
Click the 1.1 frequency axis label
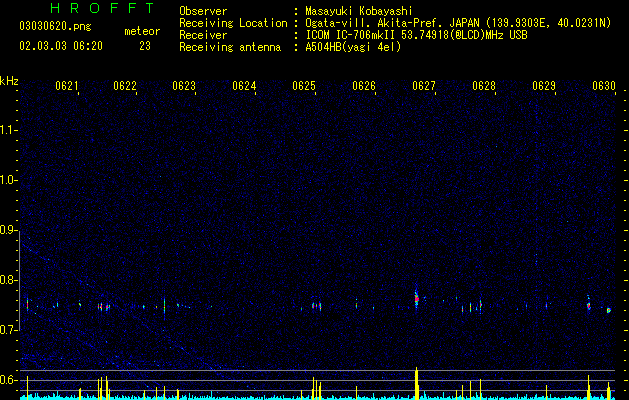(x=8, y=130)
